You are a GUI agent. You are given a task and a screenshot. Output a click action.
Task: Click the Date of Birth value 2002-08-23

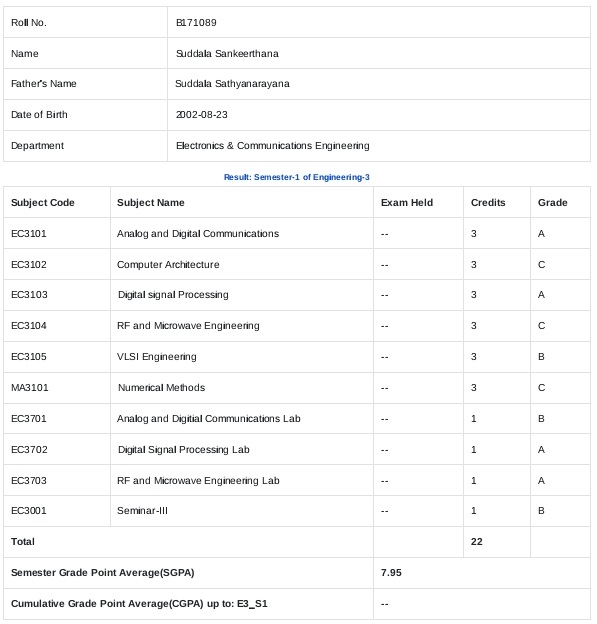click(x=202, y=115)
